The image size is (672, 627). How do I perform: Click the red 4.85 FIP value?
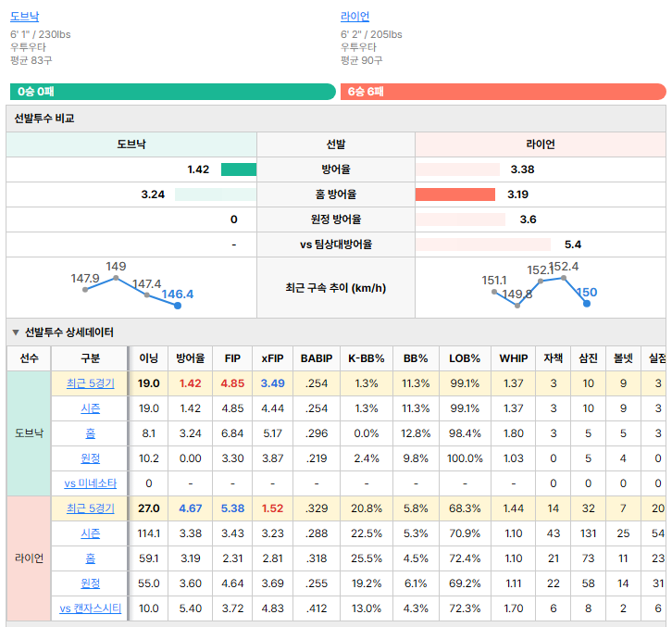click(x=232, y=383)
